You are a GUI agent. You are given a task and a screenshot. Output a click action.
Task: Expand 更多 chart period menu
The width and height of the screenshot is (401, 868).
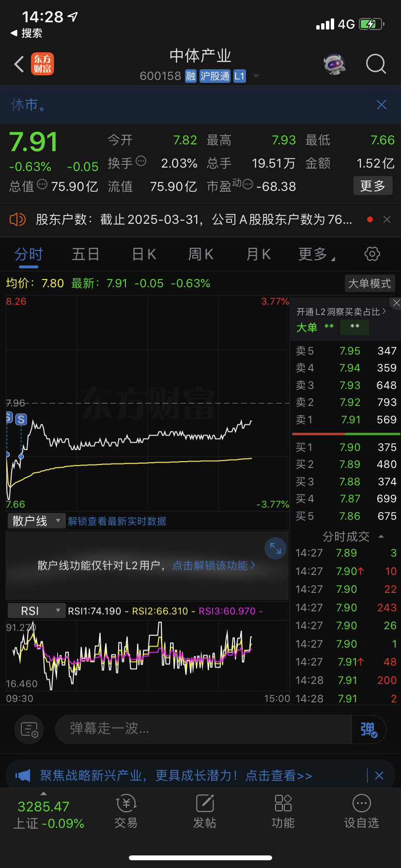[x=317, y=254]
